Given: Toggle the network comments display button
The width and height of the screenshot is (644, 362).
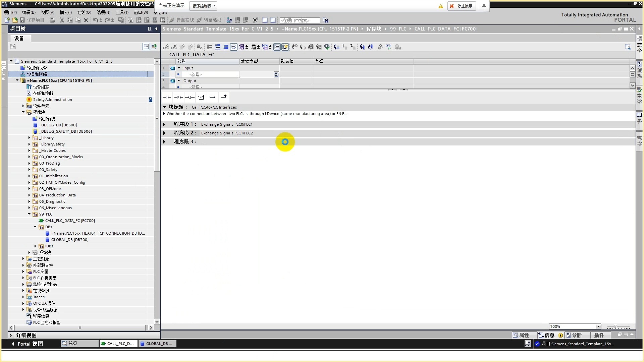Looking at the screenshot, I should [x=234, y=47].
